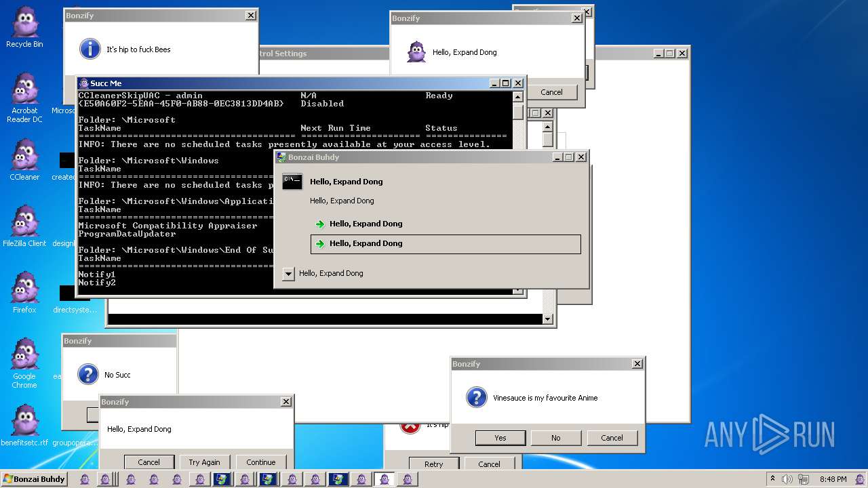
Task: Click Cancel beside Try Again button
Action: point(149,462)
